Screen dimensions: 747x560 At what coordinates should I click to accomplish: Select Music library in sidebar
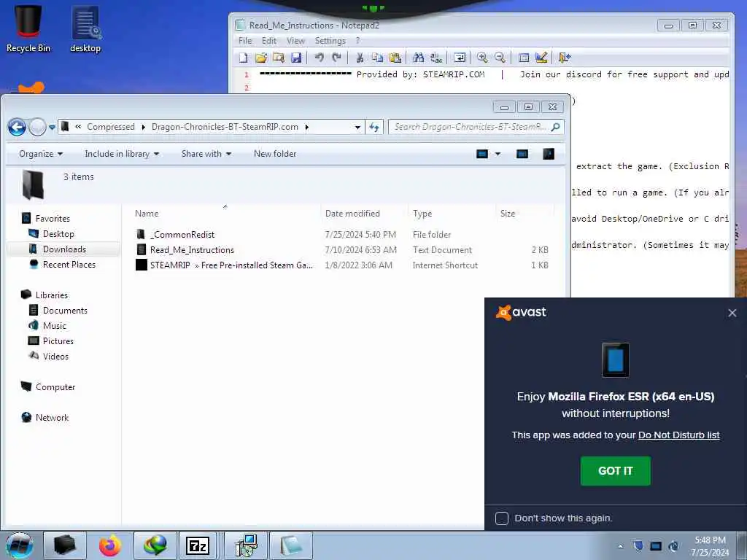coord(54,326)
